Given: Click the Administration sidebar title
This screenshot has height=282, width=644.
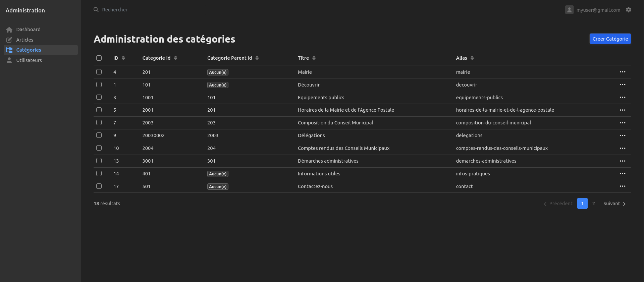Looking at the screenshot, I should click(25, 10).
